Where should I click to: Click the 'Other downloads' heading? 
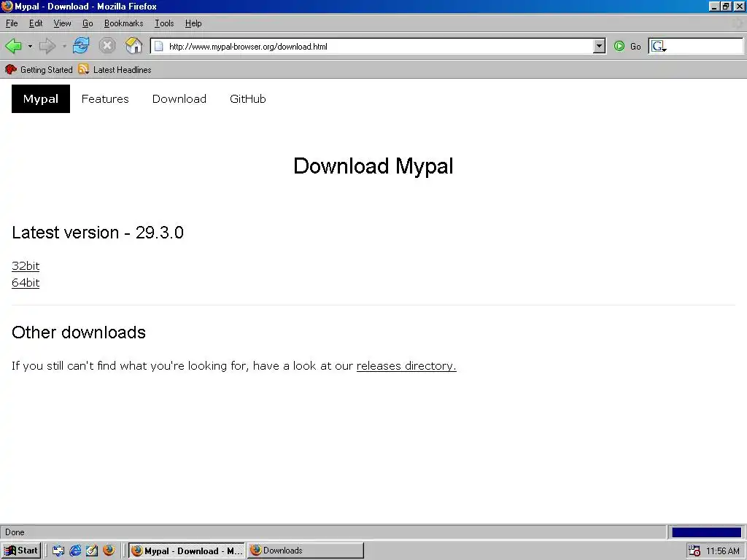pos(79,332)
